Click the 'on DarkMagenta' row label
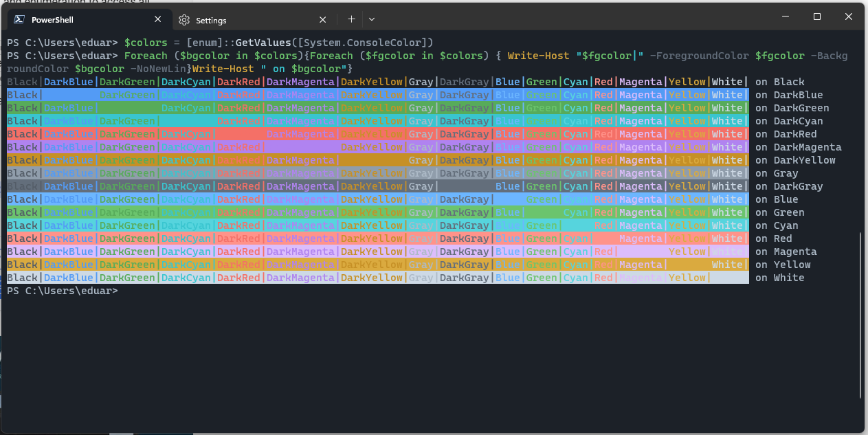The width and height of the screenshot is (868, 435). pos(798,147)
